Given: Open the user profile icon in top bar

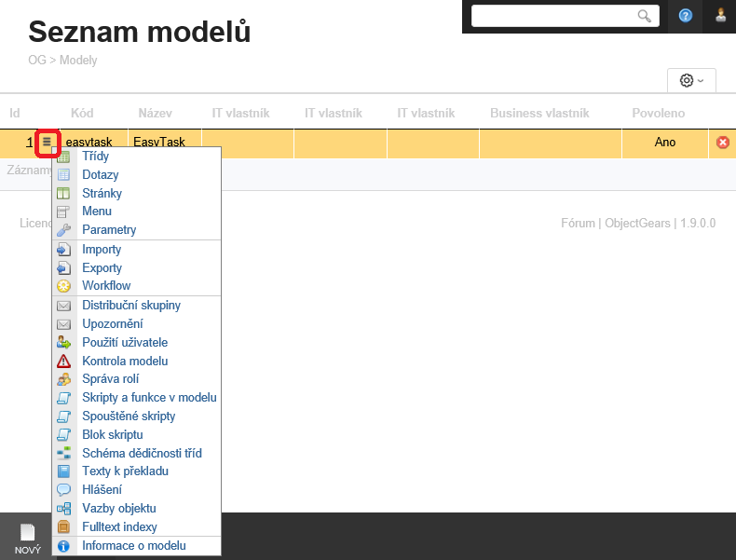Looking at the screenshot, I should 720,16.
